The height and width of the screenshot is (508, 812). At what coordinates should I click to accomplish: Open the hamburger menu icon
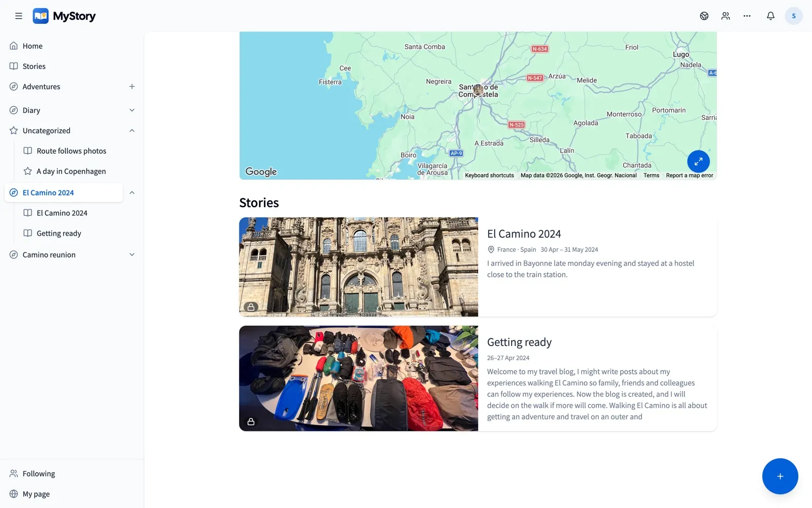coord(19,16)
